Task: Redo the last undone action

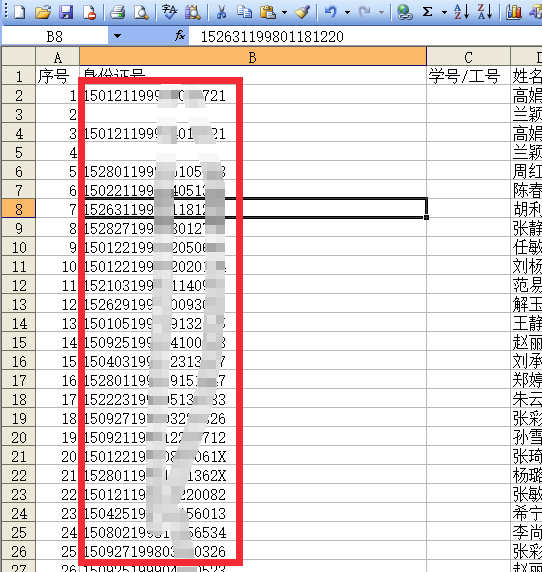Action: click(x=364, y=12)
